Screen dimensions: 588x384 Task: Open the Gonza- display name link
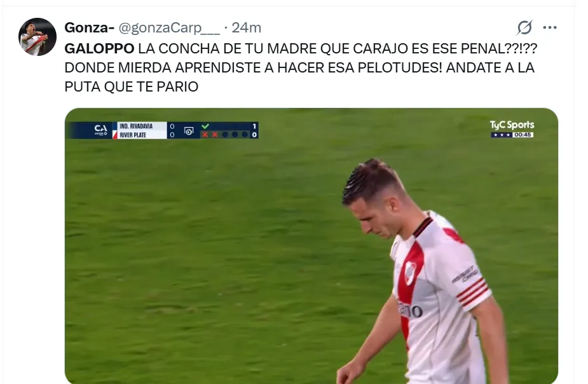point(90,27)
